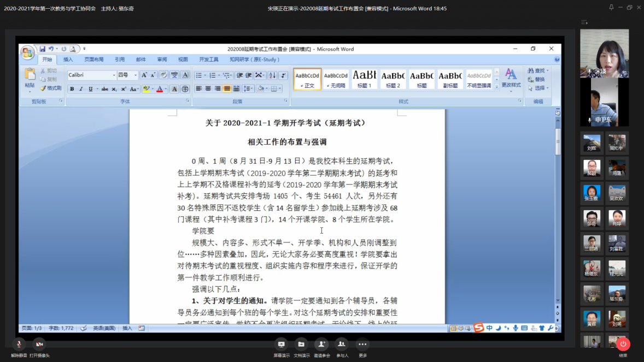Apply center paragraph alignment

click(x=208, y=88)
